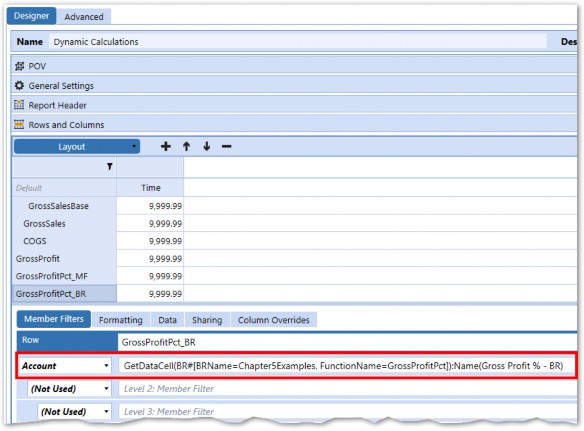Open the Layout dropdown
584x431 pixels.
pos(77,147)
